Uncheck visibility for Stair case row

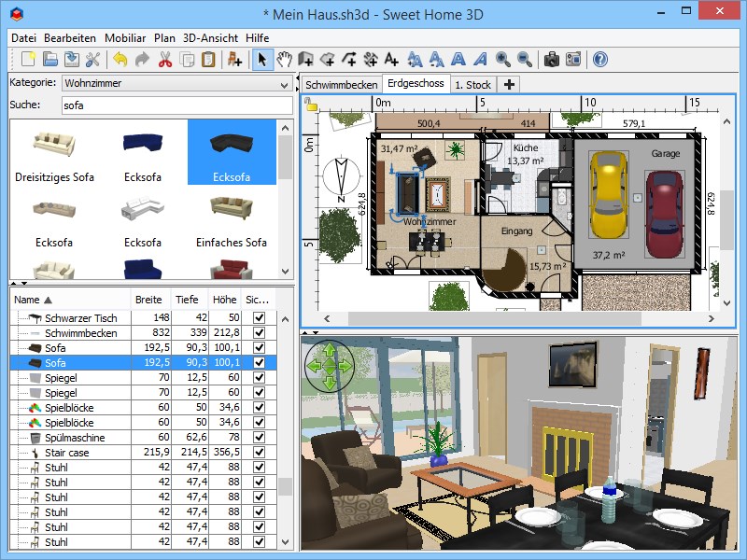coord(259,452)
